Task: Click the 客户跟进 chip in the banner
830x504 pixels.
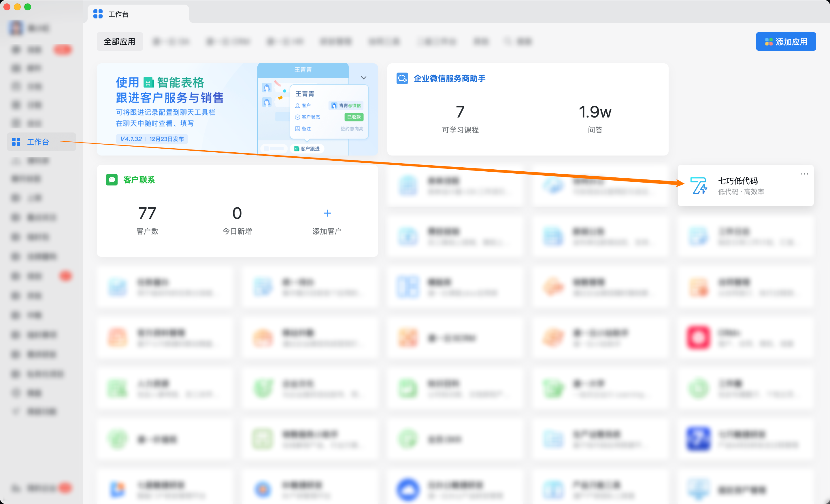Action: point(307,149)
